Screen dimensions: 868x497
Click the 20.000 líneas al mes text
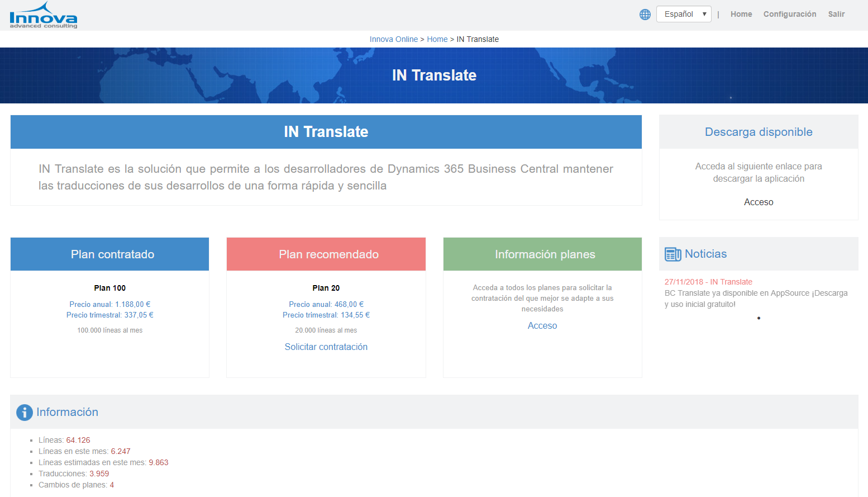326,330
